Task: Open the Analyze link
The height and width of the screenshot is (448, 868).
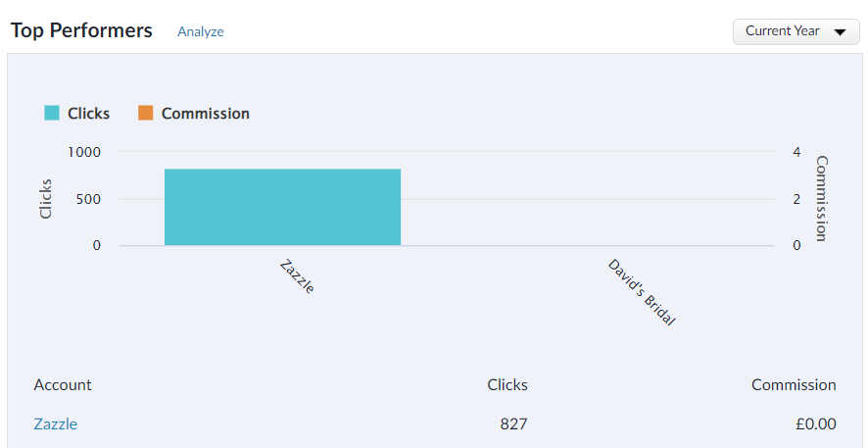Action: (x=201, y=31)
